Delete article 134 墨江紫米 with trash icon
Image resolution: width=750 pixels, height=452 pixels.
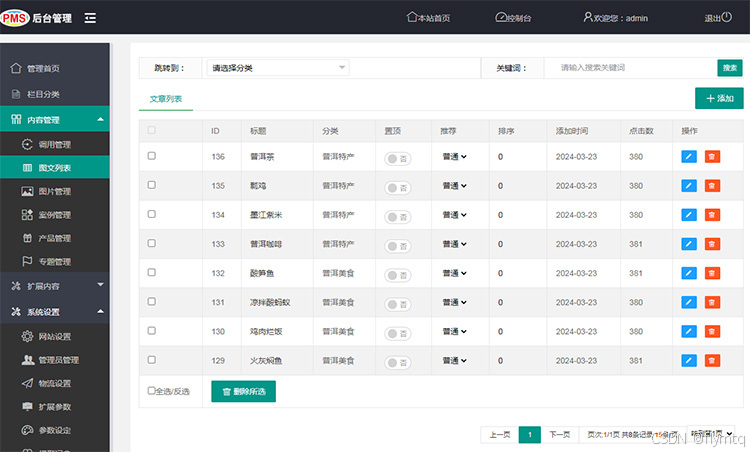[x=712, y=215]
